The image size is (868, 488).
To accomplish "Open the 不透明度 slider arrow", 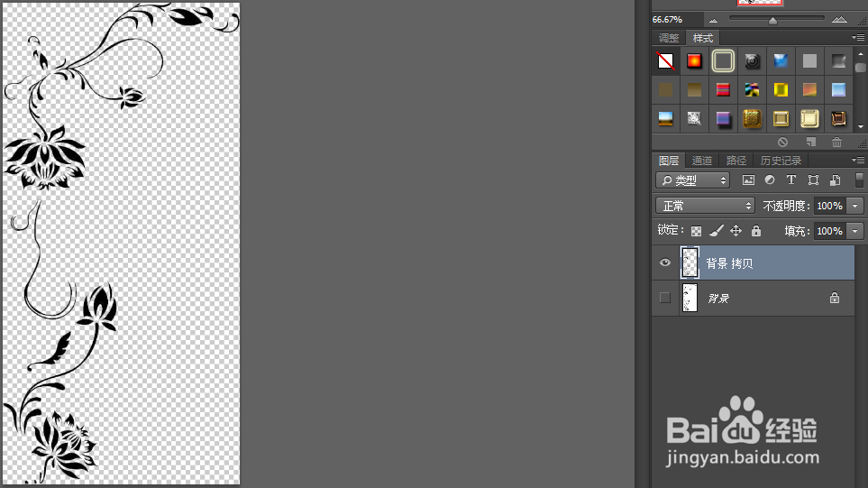I will [855, 206].
